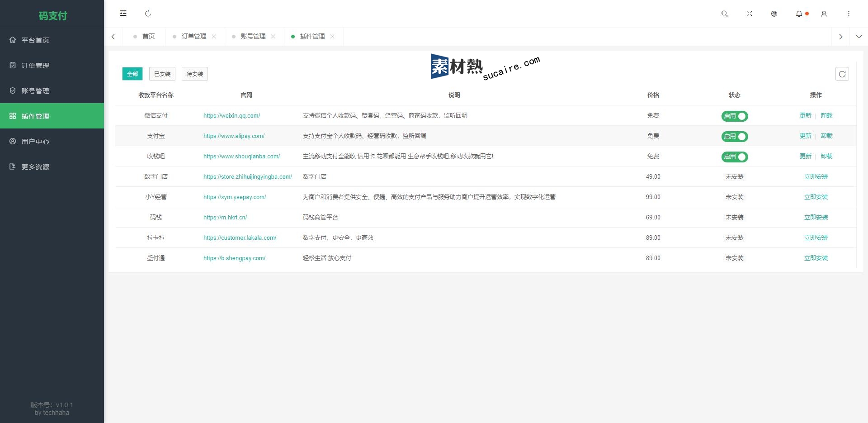Open 订单管理 in the sidebar
The height and width of the screenshot is (423, 868).
pos(52,65)
